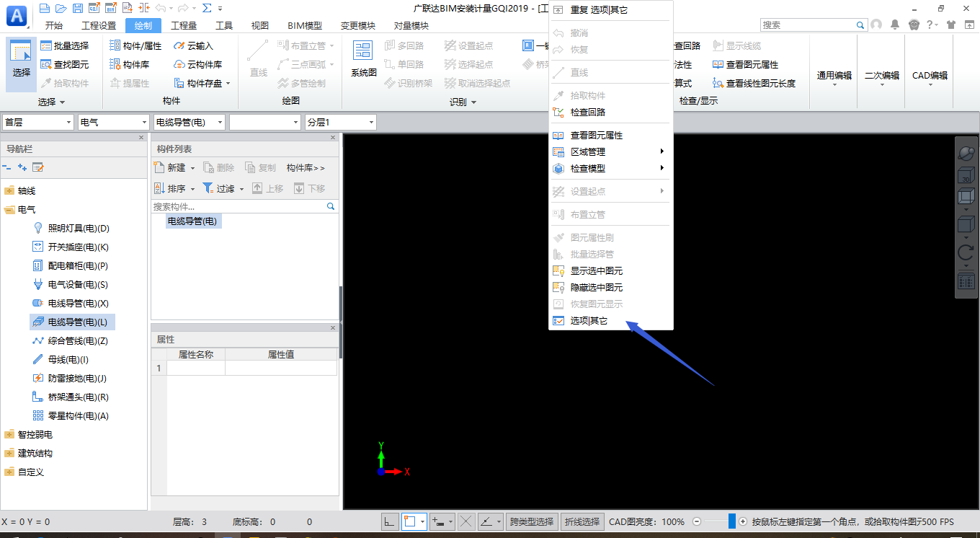The width and height of the screenshot is (980, 538).
Task: Click the save icon in quick access toolbar
Action: click(x=77, y=8)
